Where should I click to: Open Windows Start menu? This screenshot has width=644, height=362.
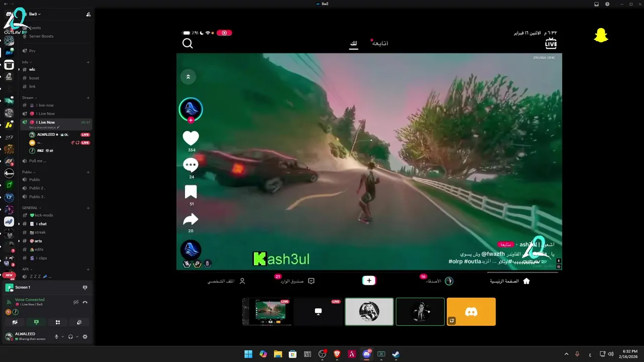[248, 354]
